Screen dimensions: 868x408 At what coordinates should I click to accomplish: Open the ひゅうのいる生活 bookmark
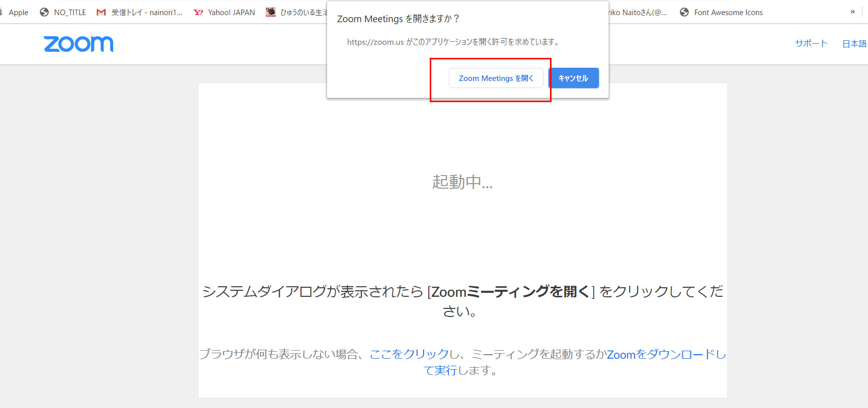(303, 12)
